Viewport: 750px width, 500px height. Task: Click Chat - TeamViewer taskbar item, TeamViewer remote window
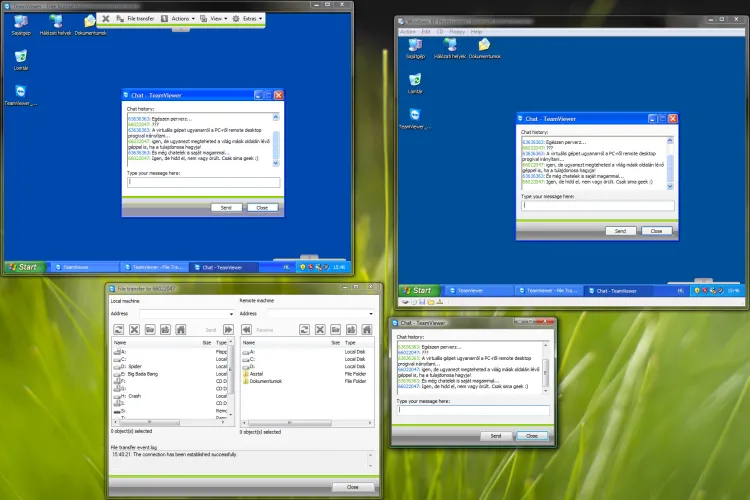point(223,267)
